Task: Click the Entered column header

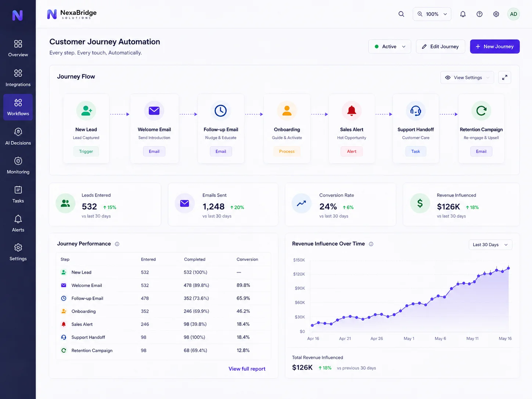Action: tap(148, 259)
